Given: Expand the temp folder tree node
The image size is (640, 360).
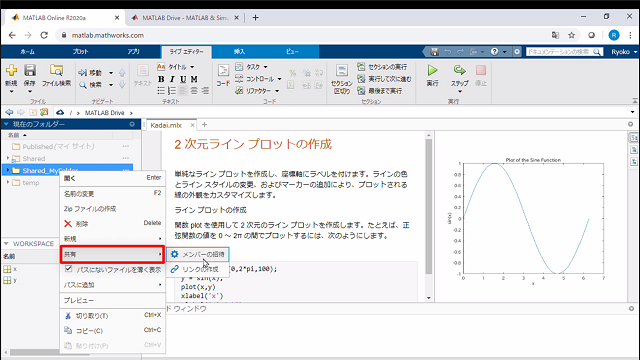Looking at the screenshot, I should click(8, 182).
